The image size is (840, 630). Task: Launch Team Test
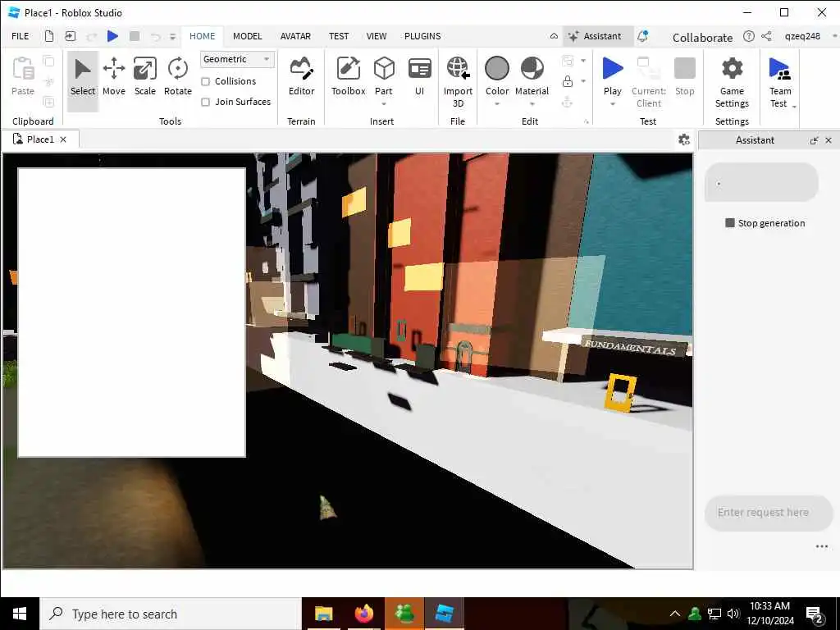coord(779,82)
